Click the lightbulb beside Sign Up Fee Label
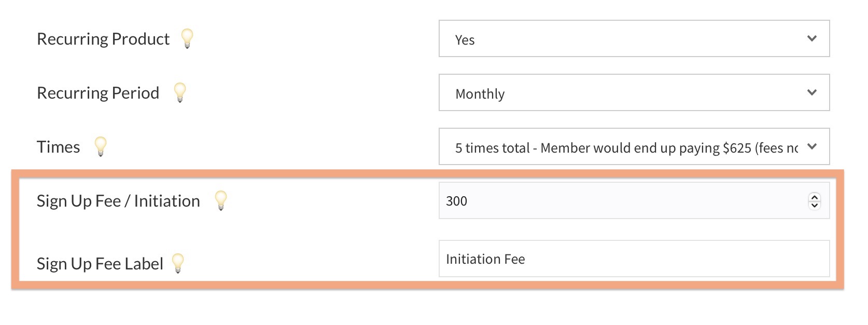The width and height of the screenshot is (868, 325). coord(178,263)
